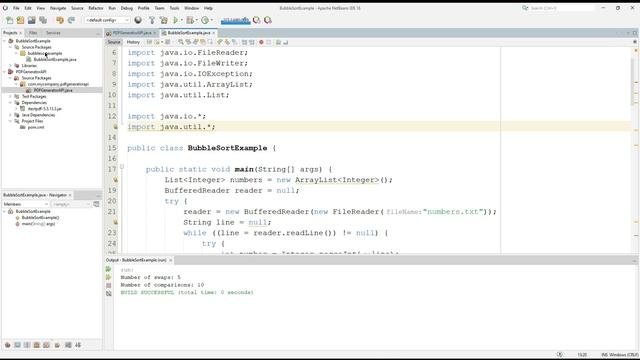Switch to PDFGeneratorAPI.java editor tab
Image resolution: width=640 pixels, height=360 pixels.
tap(131, 33)
